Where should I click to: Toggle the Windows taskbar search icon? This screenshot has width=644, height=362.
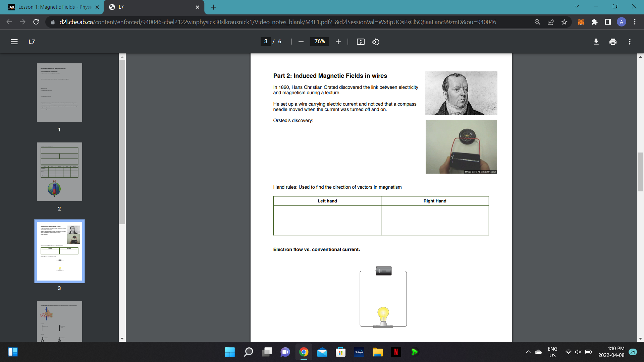248,352
